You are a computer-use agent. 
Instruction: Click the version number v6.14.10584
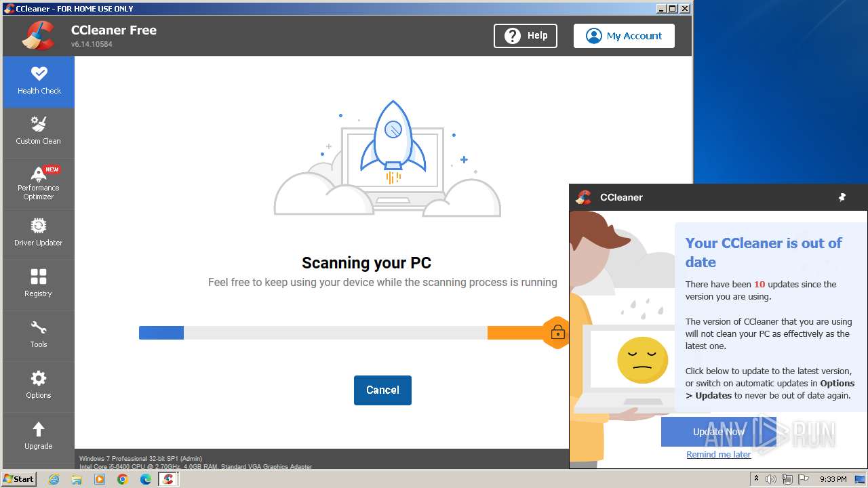92,44
